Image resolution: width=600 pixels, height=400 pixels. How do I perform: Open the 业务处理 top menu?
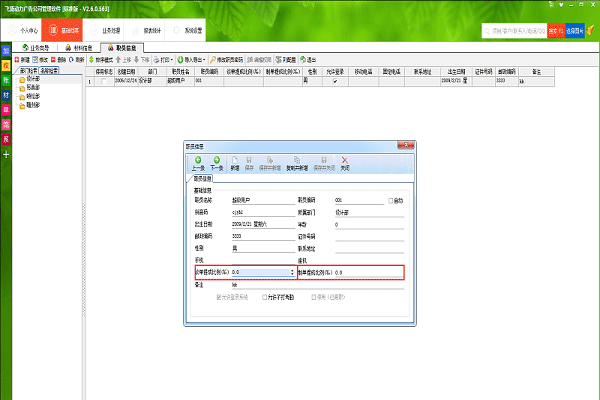click(x=111, y=30)
